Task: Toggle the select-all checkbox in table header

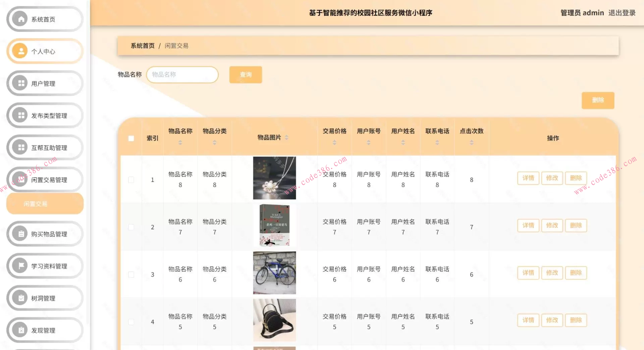Action: 131,138
